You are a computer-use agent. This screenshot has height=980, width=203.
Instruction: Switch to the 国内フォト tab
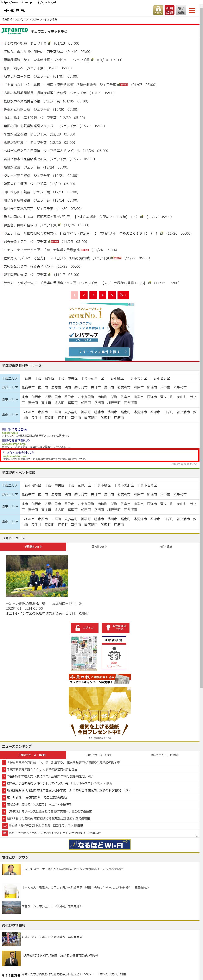[x=99, y=547]
